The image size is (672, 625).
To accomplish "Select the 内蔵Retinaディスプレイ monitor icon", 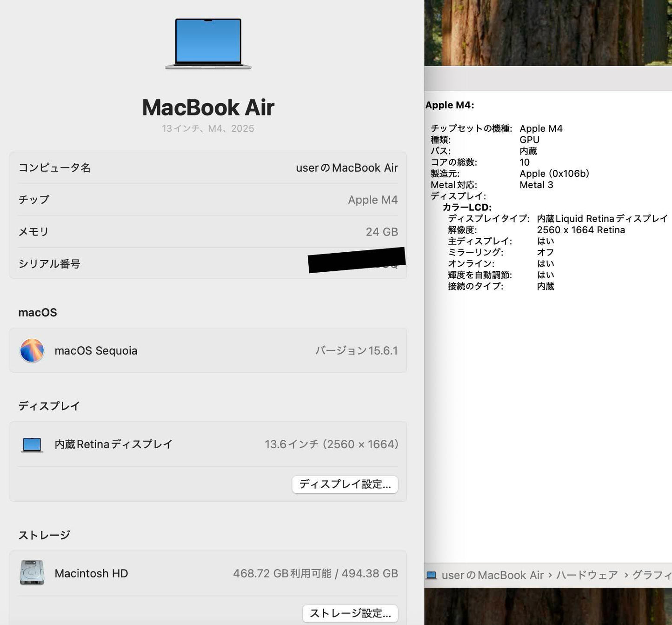I will pyautogui.click(x=32, y=444).
